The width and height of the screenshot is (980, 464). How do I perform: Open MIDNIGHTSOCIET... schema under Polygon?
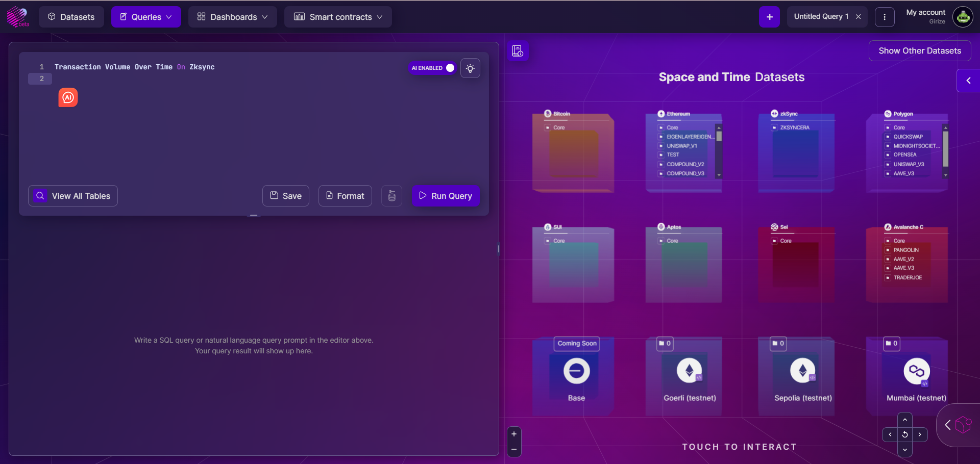click(913, 146)
